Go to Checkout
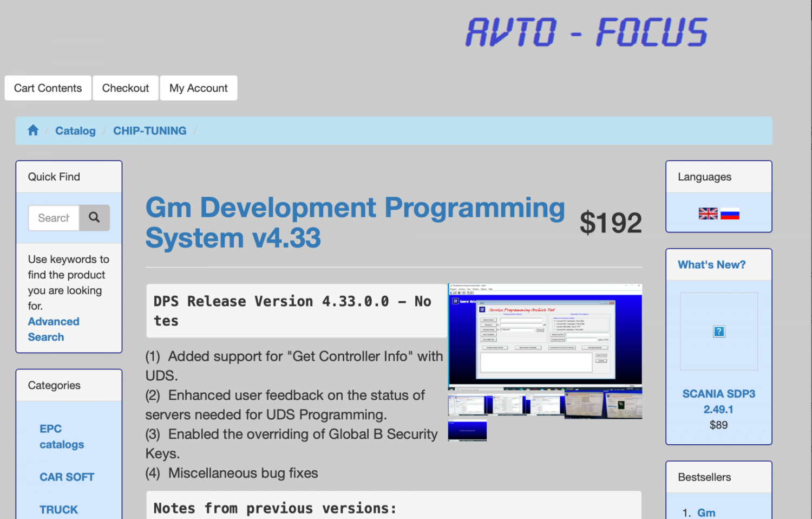 (x=126, y=88)
